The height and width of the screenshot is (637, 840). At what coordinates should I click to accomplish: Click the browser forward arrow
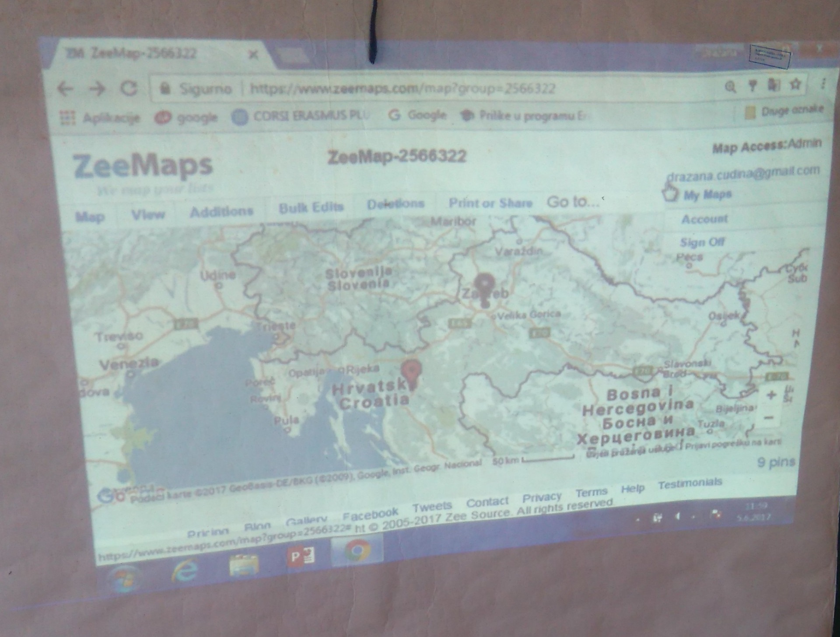point(96,89)
